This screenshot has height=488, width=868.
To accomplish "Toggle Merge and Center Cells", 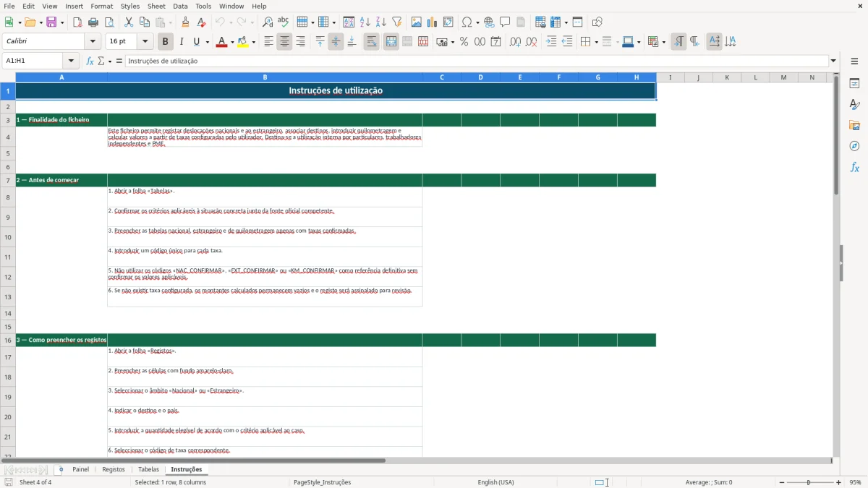I will 391,42.
